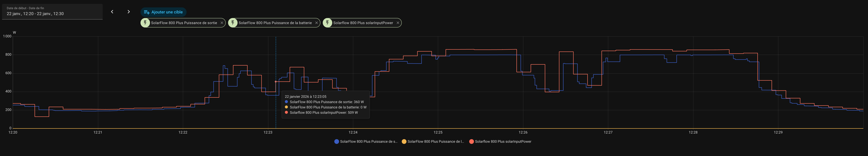This screenshot has width=868, height=156.
Task: Click the 12:25 label on the time axis
Action: tap(438, 133)
